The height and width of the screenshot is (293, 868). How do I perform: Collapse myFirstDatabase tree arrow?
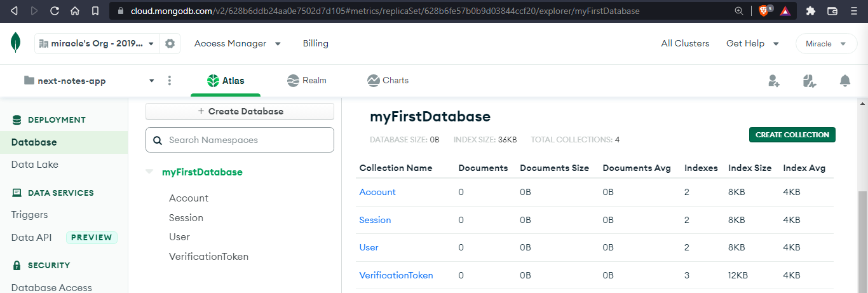149,172
